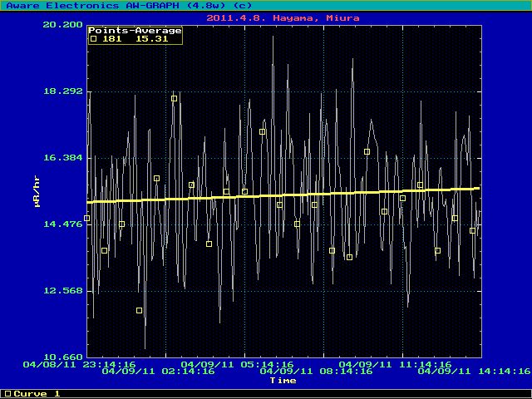Click the square marker beside Curve 1

[7, 393]
